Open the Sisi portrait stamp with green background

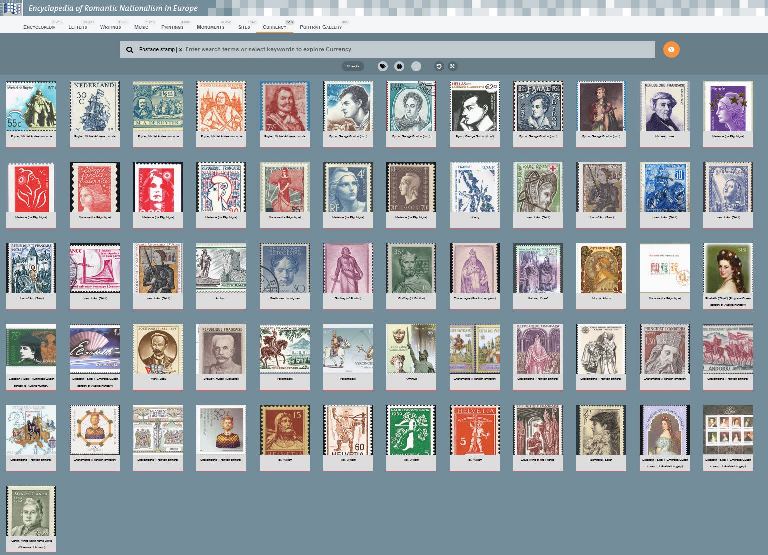pyautogui.click(x=728, y=268)
